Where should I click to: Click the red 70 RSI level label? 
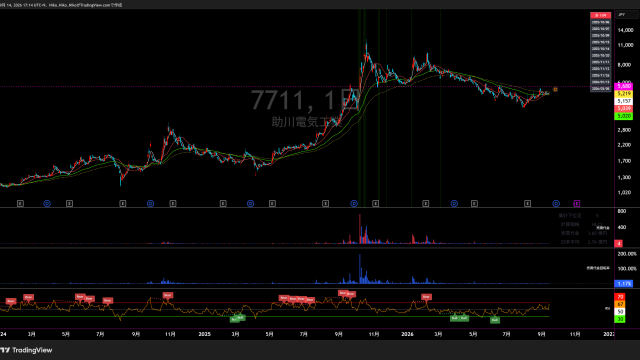620,297
